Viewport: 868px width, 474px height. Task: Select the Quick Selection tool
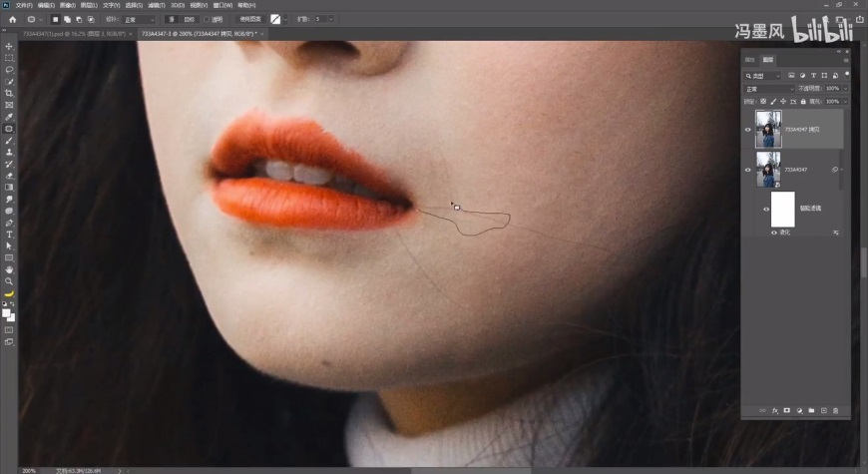tap(9, 82)
